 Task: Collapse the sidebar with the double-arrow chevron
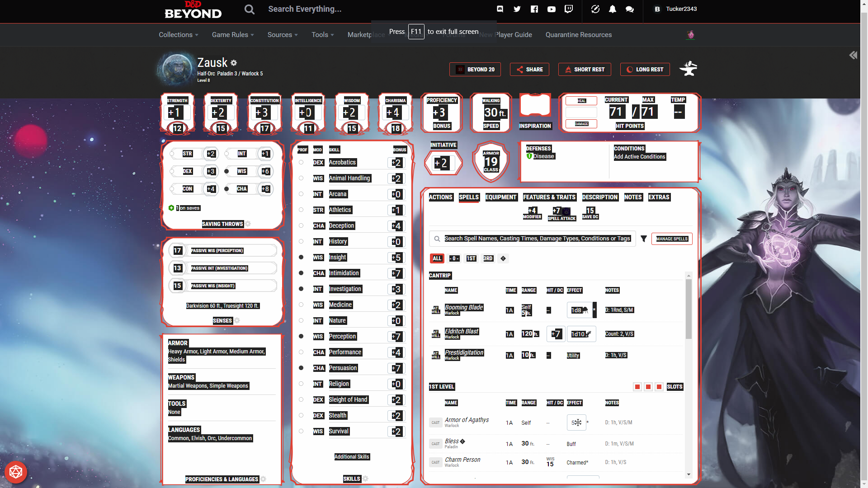click(x=854, y=55)
